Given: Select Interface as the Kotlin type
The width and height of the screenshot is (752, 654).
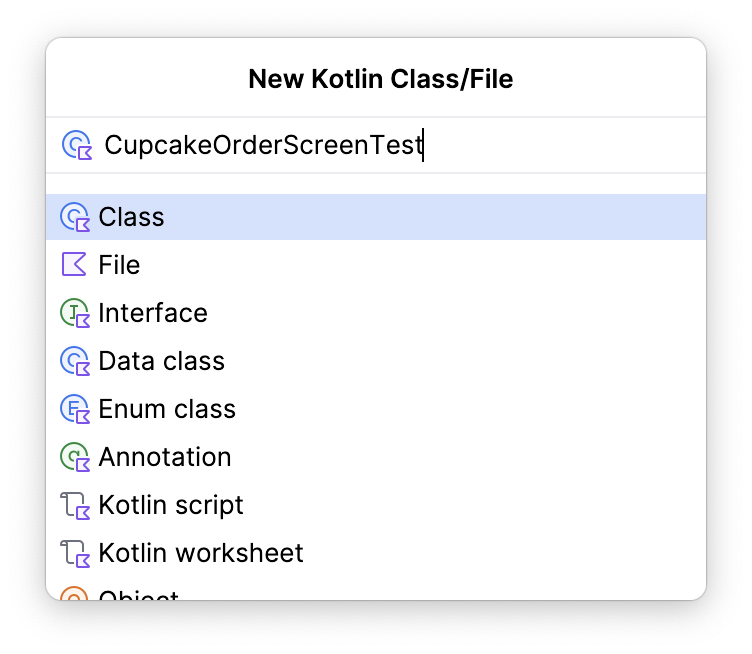Looking at the screenshot, I should point(153,313).
